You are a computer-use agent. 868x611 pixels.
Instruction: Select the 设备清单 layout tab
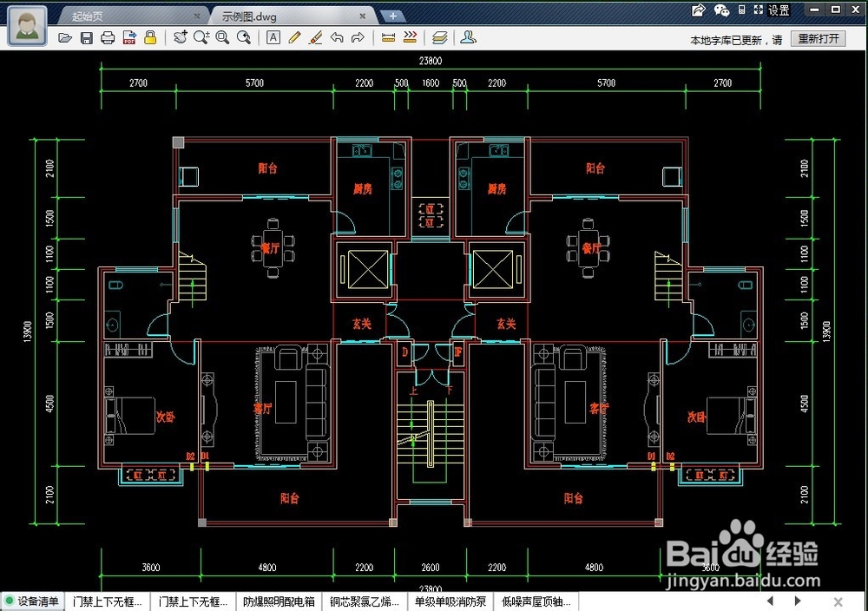[33, 601]
